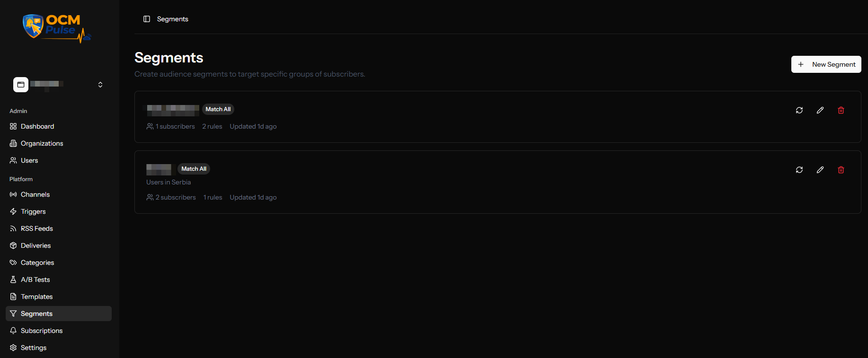
Task: Click the pencil edit icon on the Serbia segment
Action: [820, 170]
